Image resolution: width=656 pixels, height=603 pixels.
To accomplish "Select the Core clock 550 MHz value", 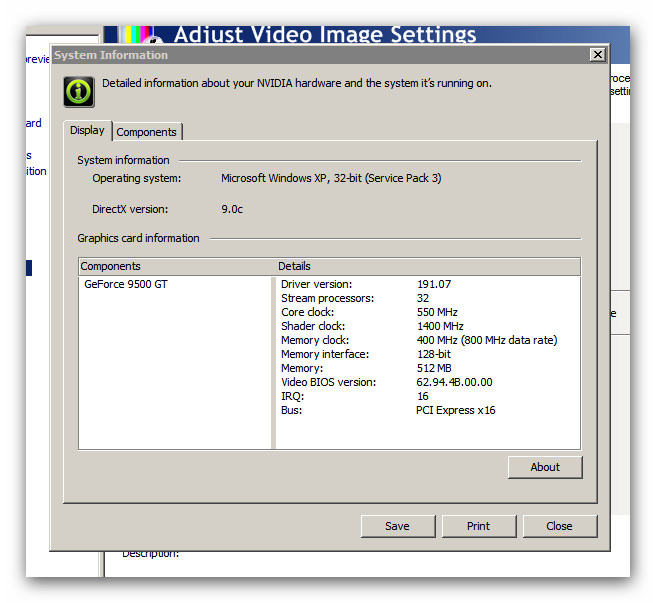I will (437, 312).
